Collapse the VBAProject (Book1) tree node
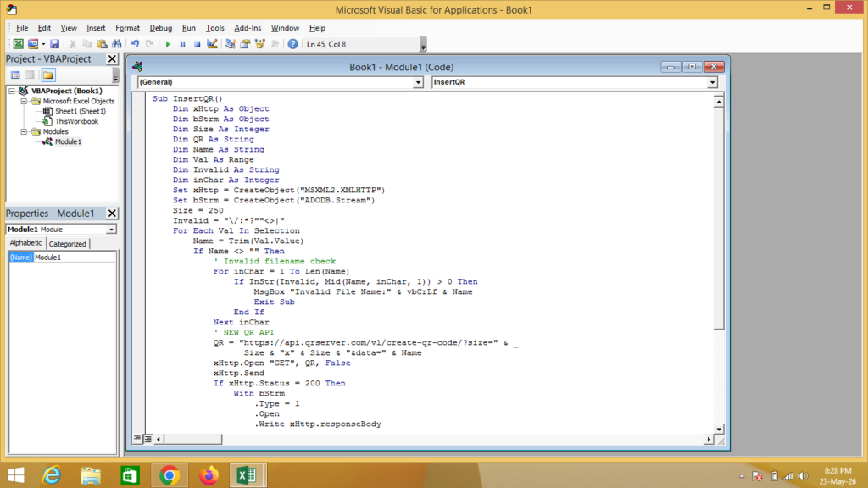 [12, 91]
